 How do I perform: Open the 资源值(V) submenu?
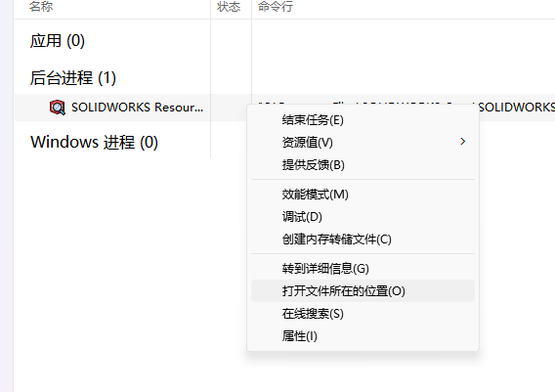363,143
